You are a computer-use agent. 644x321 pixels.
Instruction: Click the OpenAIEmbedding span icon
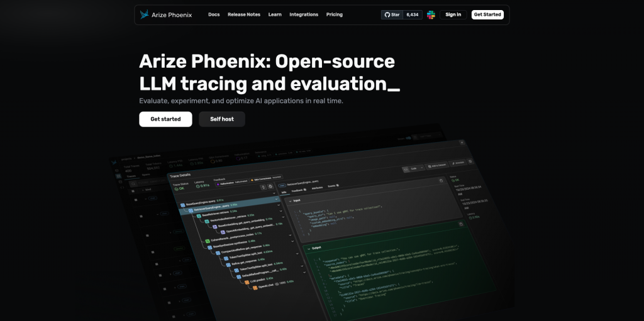(x=223, y=232)
